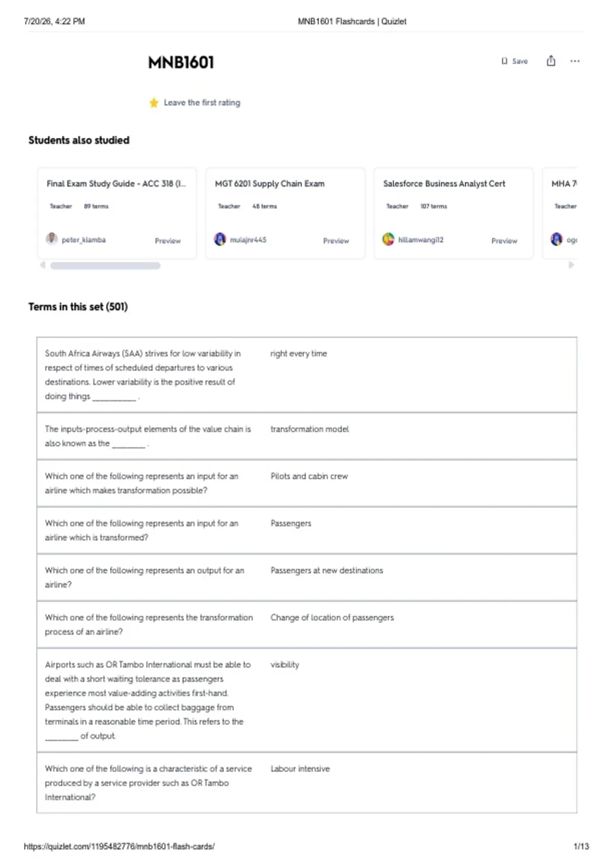613x868 pixels.
Task: Open the MGT 6201 Supply Chain Exam card title
Action: tap(270, 183)
